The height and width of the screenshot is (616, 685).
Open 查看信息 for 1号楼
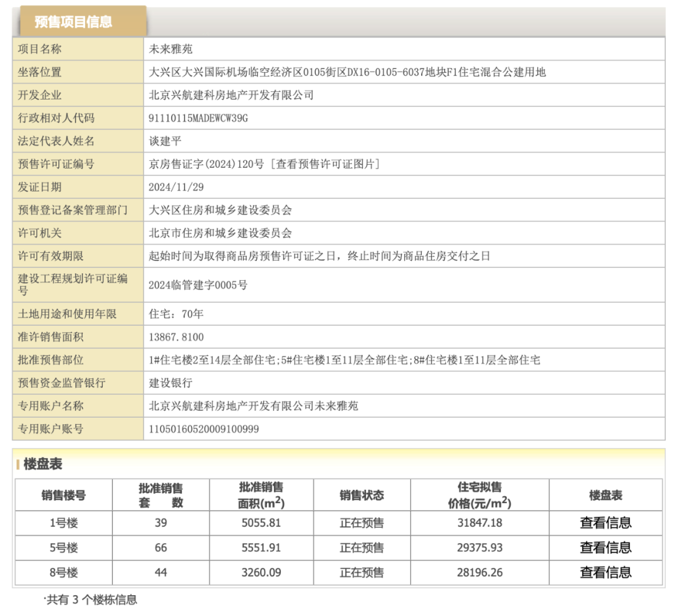606,523
